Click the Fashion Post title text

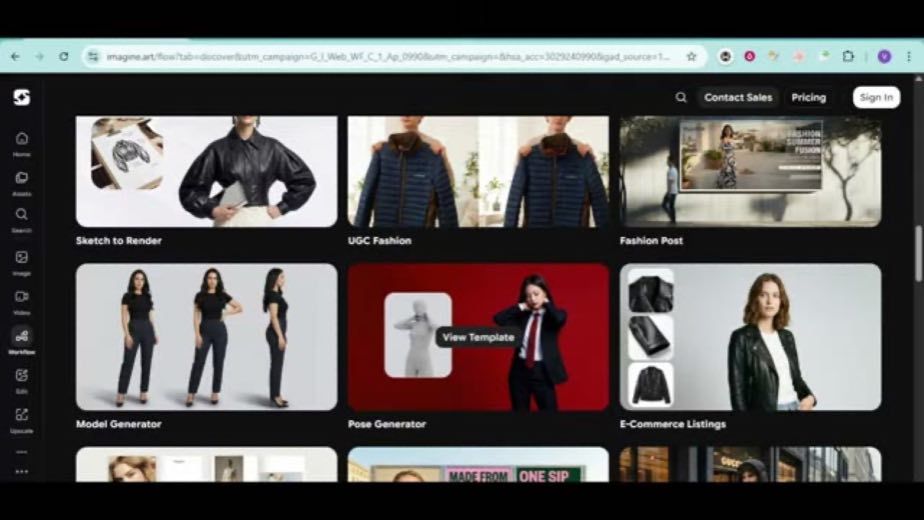(651, 241)
